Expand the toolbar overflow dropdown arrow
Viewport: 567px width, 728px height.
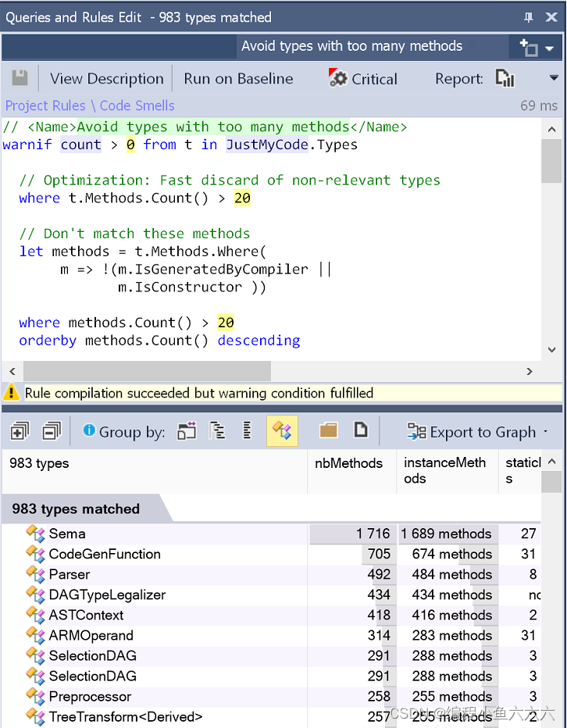pyautogui.click(x=554, y=78)
